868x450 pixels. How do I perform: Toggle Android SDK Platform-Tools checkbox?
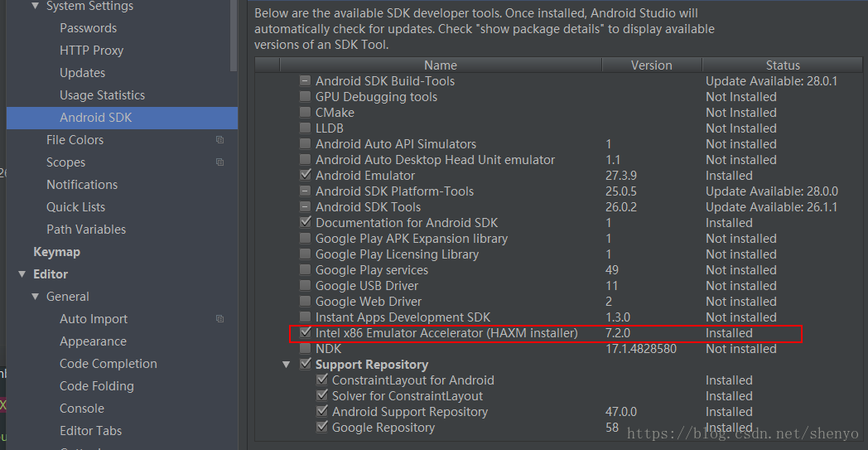click(305, 191)
